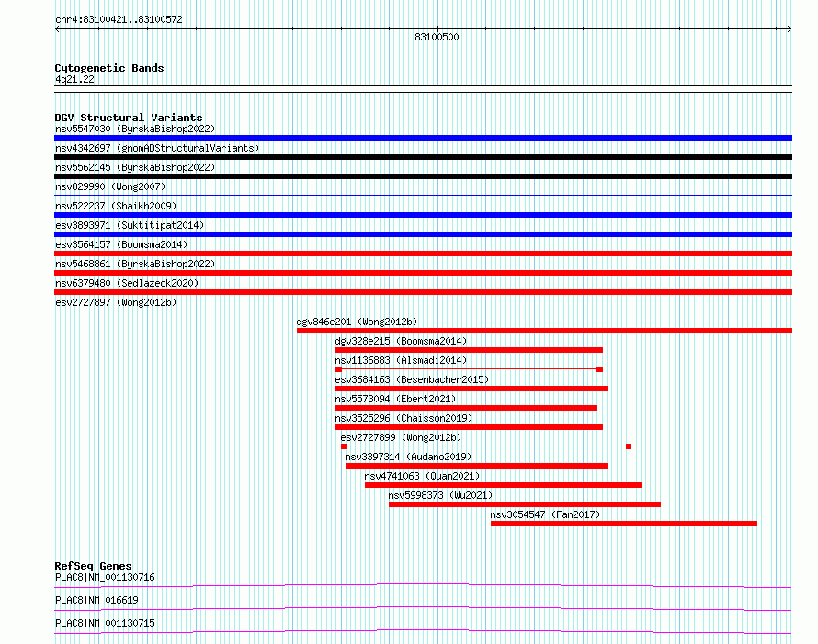The width and height of the screenshot is (818, 644).
Task: Open variant nsv3525296 (Chaisson2019) label
Action: click(x=403, y=418)
